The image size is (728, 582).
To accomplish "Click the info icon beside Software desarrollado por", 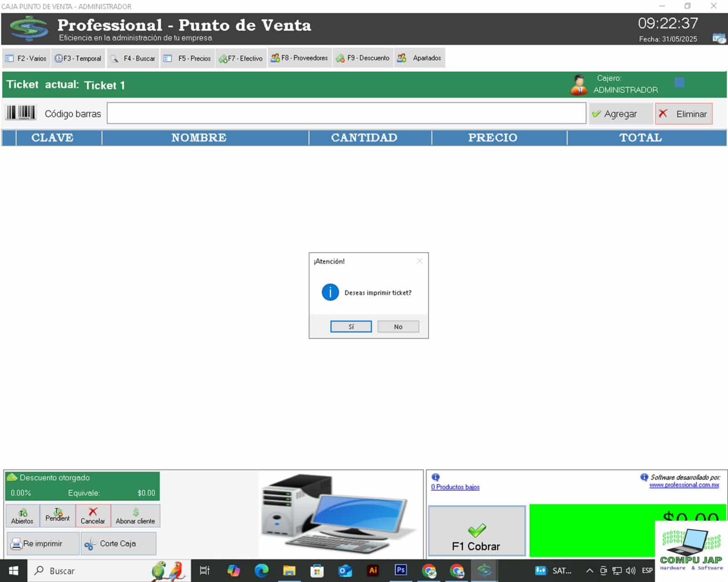I will [644, 477].
